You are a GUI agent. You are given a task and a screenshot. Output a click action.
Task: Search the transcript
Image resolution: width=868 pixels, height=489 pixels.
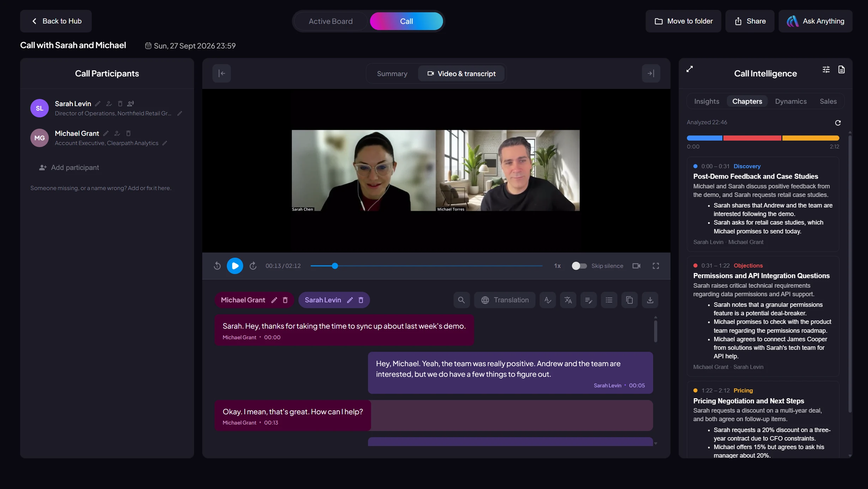pyautogui.click(x=462, y=300)
